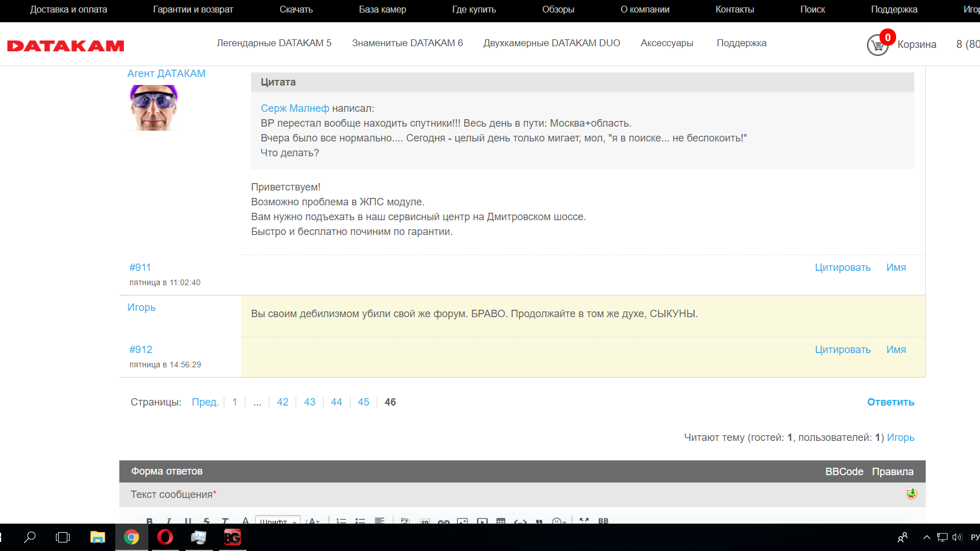Open the Шрифт font dropdown

coord(277,521)
